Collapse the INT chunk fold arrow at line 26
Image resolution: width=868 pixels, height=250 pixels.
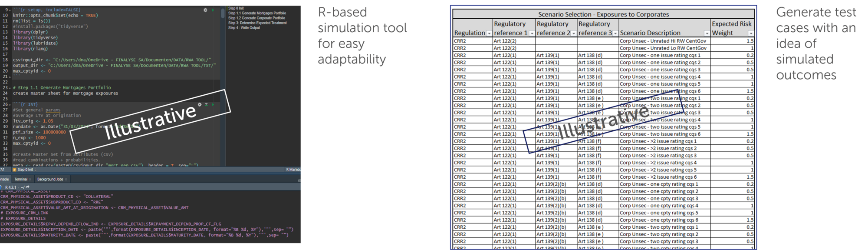pos(10,104)
